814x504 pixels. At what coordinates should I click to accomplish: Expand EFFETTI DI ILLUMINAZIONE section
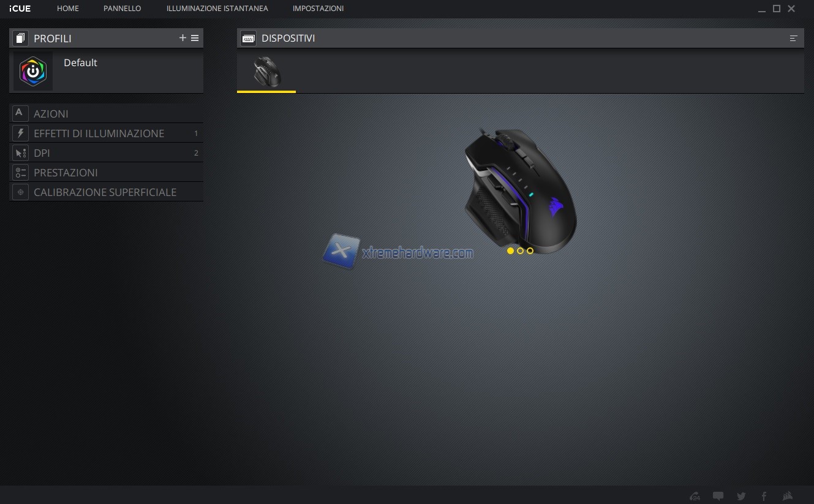tap(99, 134)
